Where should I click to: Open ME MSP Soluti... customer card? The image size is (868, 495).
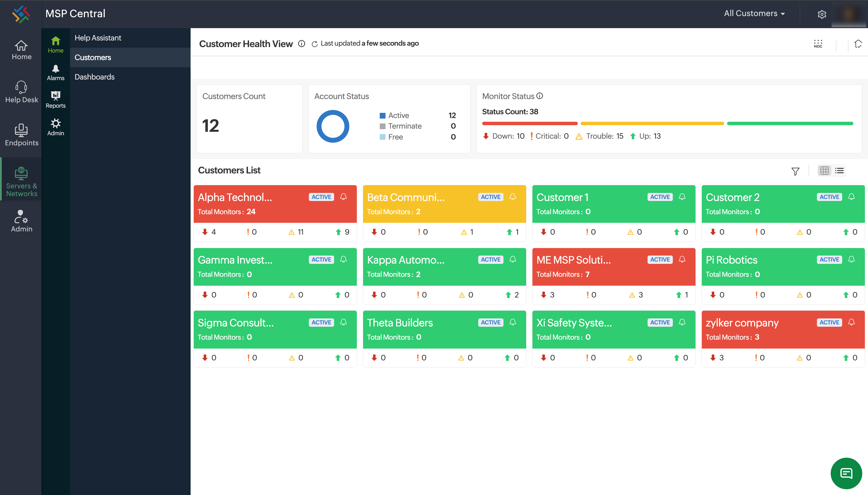[x=573, y=260]
